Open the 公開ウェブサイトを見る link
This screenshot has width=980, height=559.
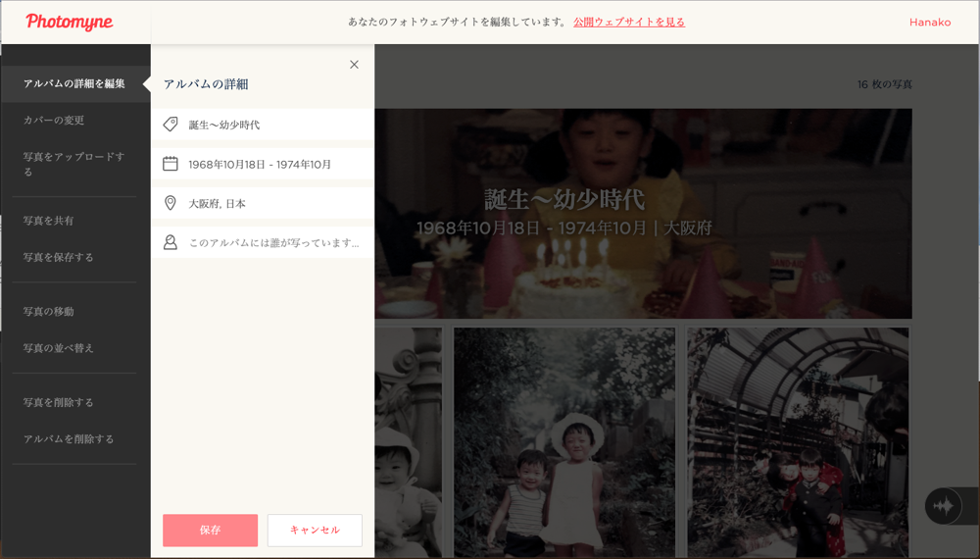[629, 22]
